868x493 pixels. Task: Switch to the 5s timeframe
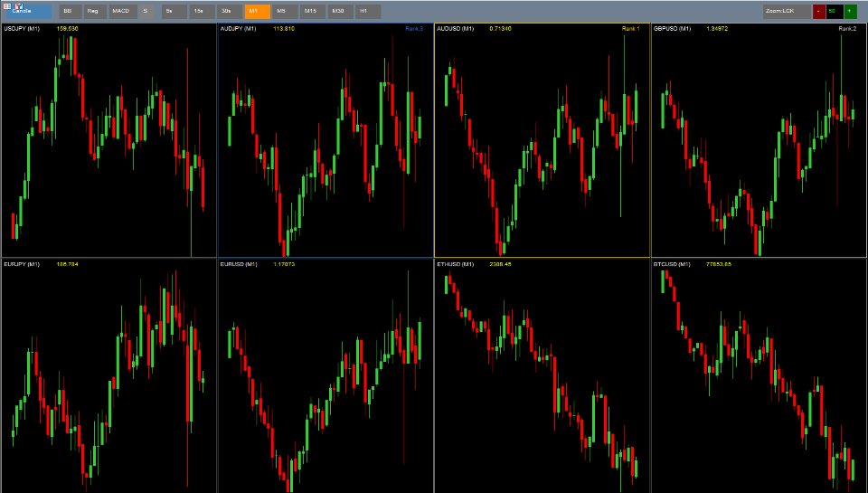tap(174, 12)
